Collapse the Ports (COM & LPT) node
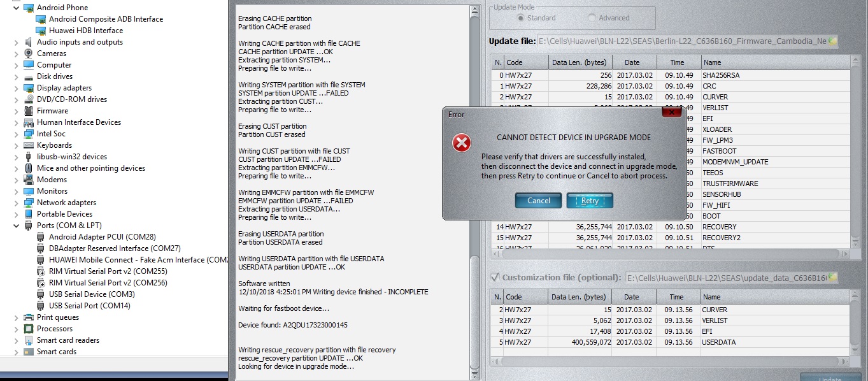Image resolution: width=868 pixels, height=381 pixels. 16,226
